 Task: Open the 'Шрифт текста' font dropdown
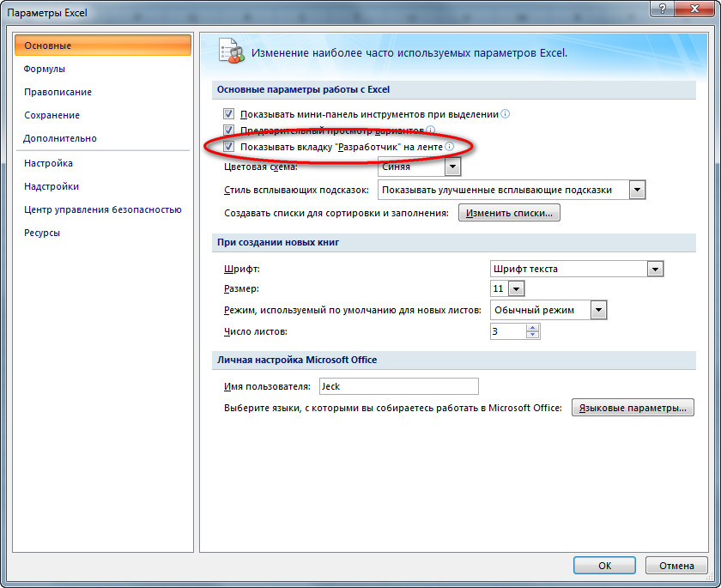pyautogui.click(x=655, y=269)
